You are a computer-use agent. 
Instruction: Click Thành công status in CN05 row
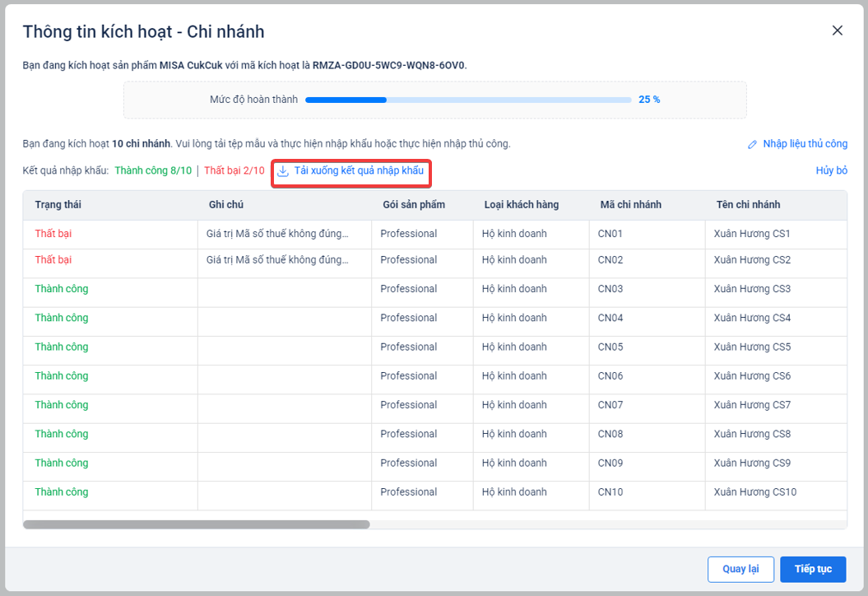pyautogui.click(x=62, y=347)
